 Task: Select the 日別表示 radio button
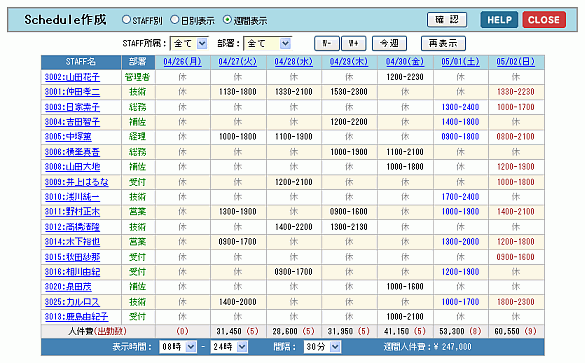click(x=175, y=20)
